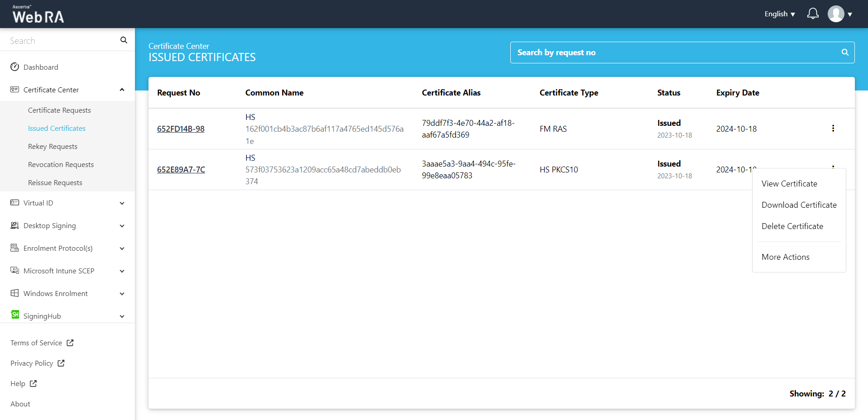Click the SigningHub green logo icon
Screen dimensions: 868x420
coord(15,315)
